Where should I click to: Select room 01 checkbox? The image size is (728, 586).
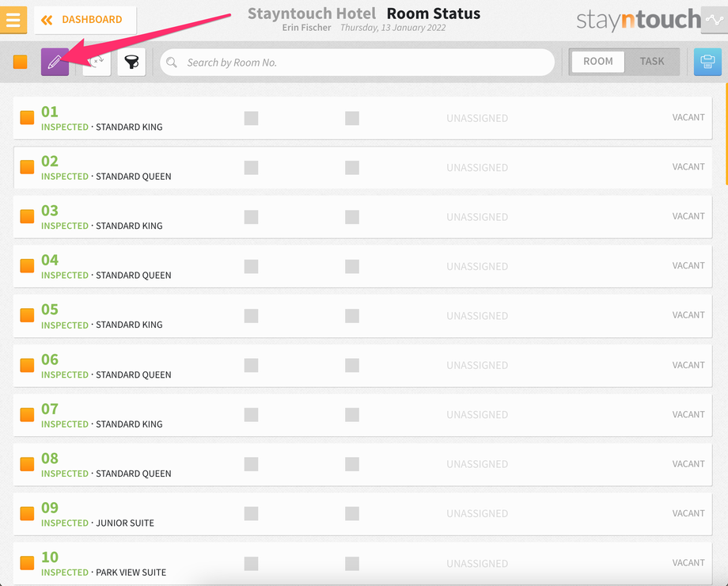coord(27,117)
